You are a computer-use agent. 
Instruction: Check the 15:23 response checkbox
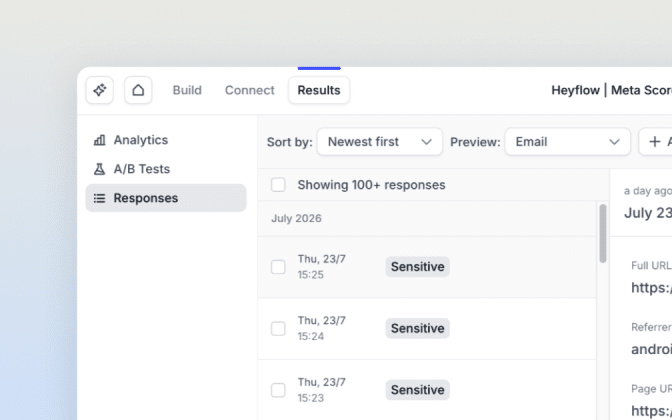(278, 390)
